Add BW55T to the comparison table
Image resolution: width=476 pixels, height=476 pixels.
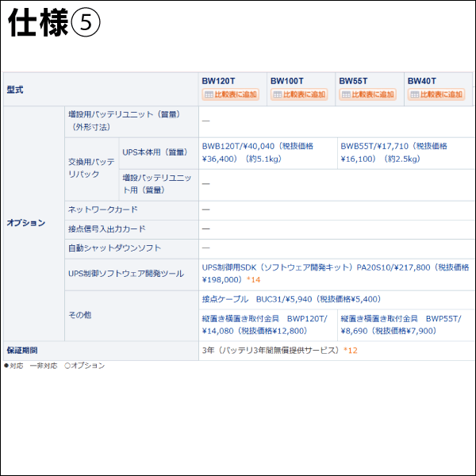367,94
